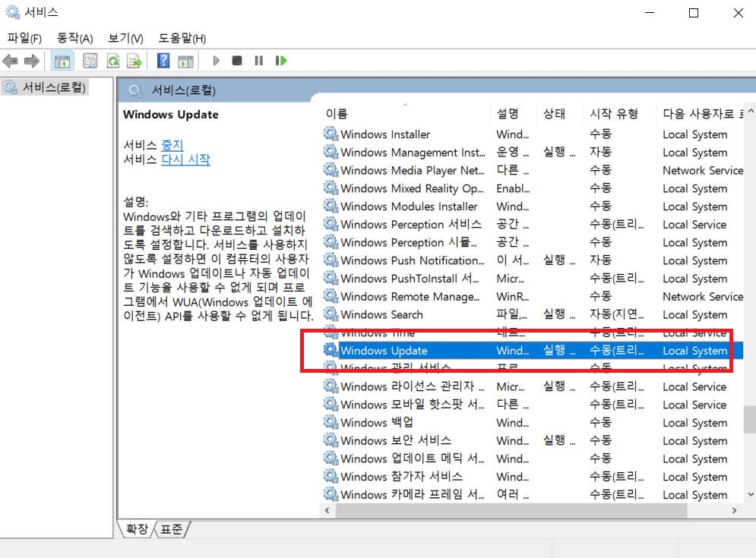756x558 pixels.
Task: Sort by the 상태 column header
Action: tap(559, 114)
